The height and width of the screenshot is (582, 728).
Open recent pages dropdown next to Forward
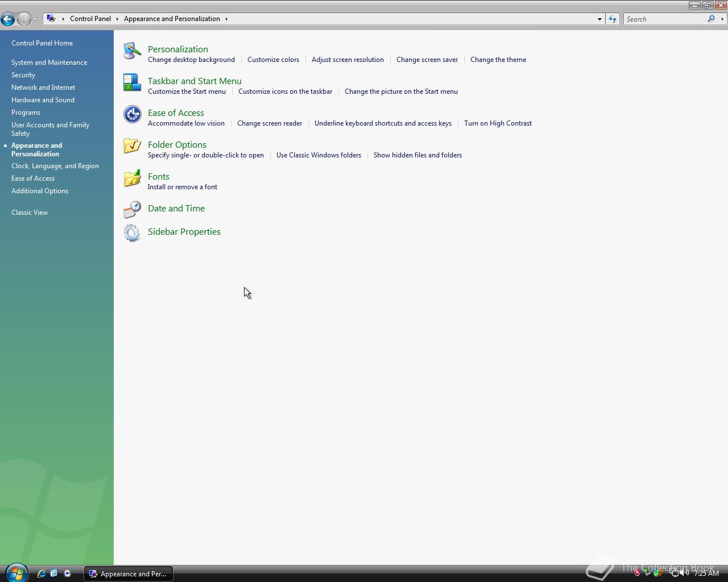(x=35, y=19)
